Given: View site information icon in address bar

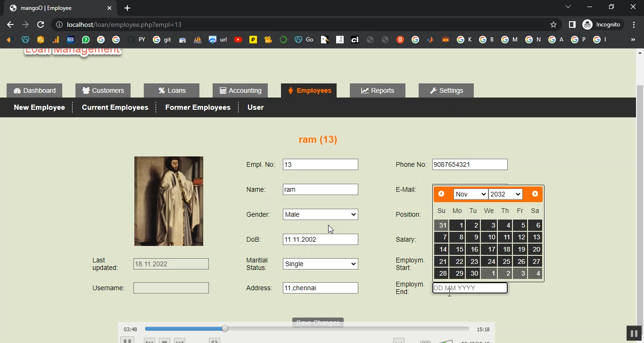Looking at the screenshot, I should pos(59,24).
